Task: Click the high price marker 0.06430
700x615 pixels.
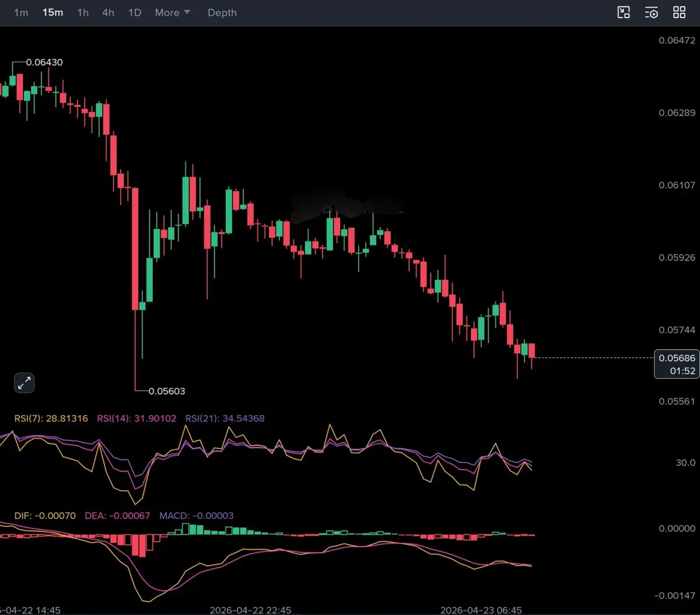Action: click(45, 62)
